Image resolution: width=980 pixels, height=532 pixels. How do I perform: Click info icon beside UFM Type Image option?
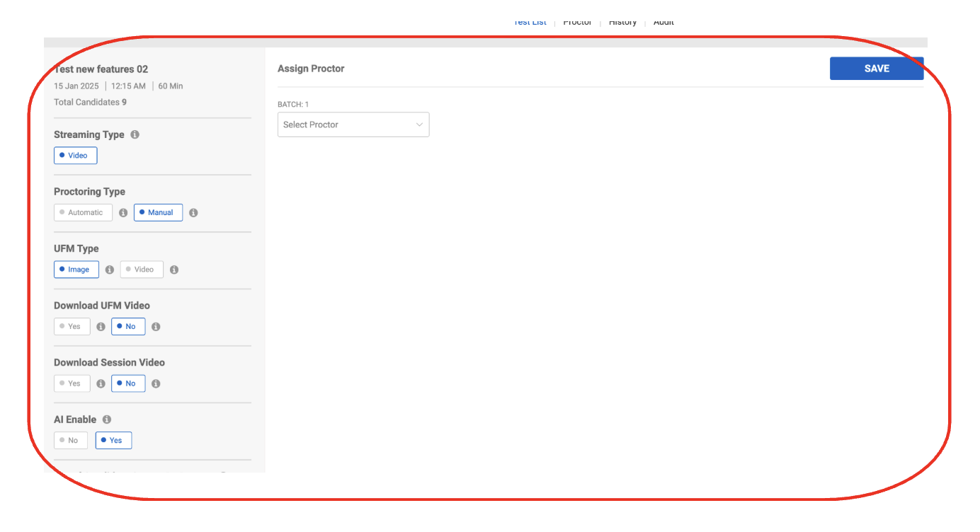tap(110, 270)
